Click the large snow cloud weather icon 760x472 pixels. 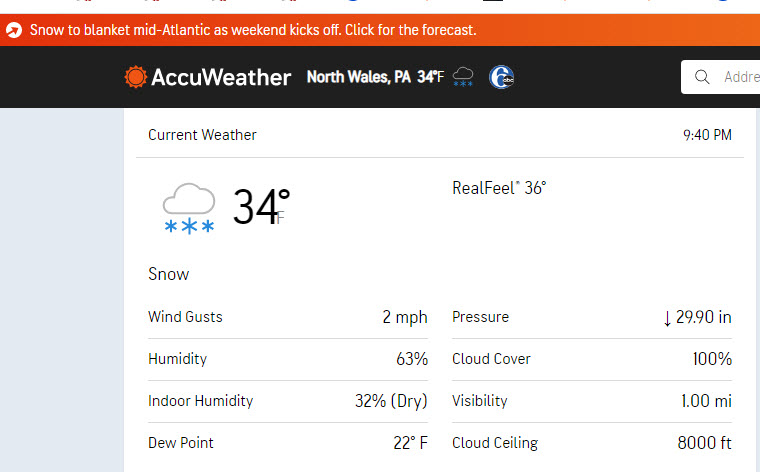click(189, 209)
